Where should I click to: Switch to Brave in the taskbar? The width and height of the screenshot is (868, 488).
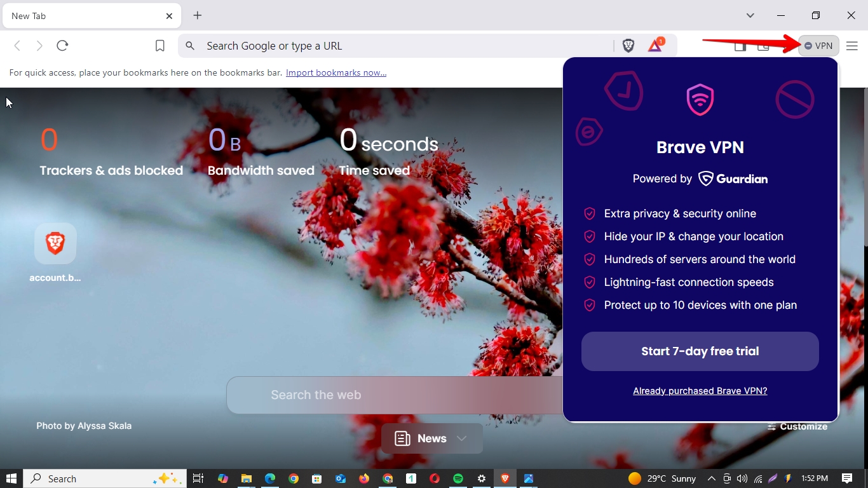click(505, 478)
